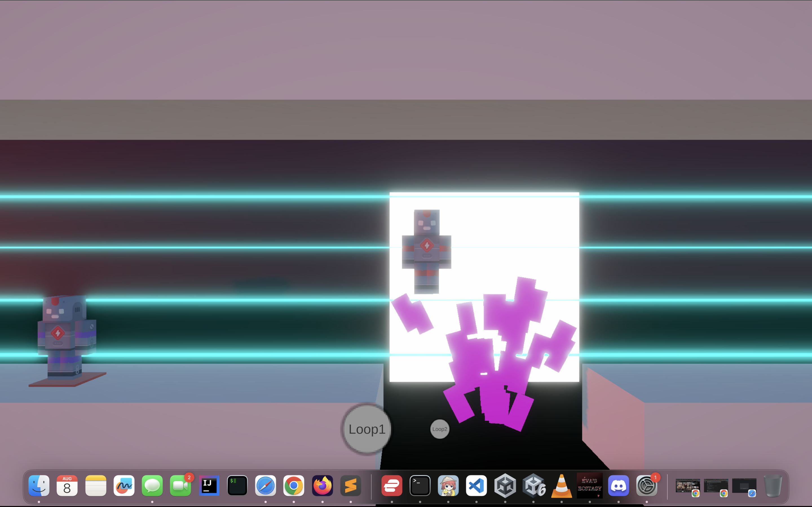This screenshot has width=812, height=507.
Task: Open Finder from the dock
Action: pos(39,486)
